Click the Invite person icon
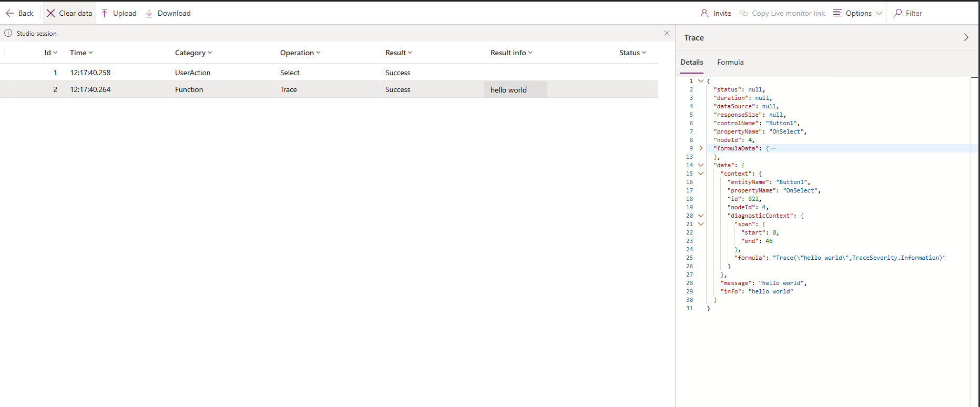Image resolution: width=980 pixels, height=407 pixels. click(x=705, y=13)
